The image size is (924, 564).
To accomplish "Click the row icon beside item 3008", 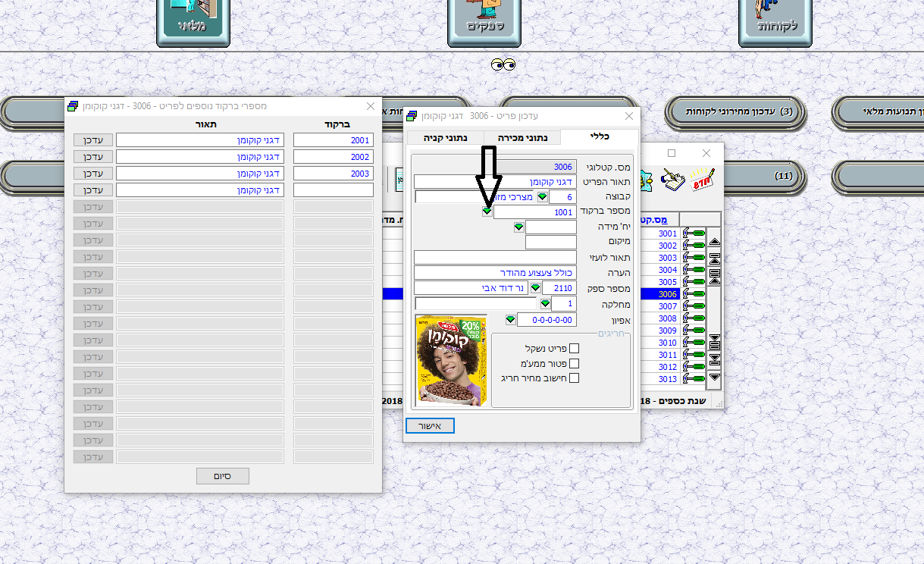I will tap(692, 318).
